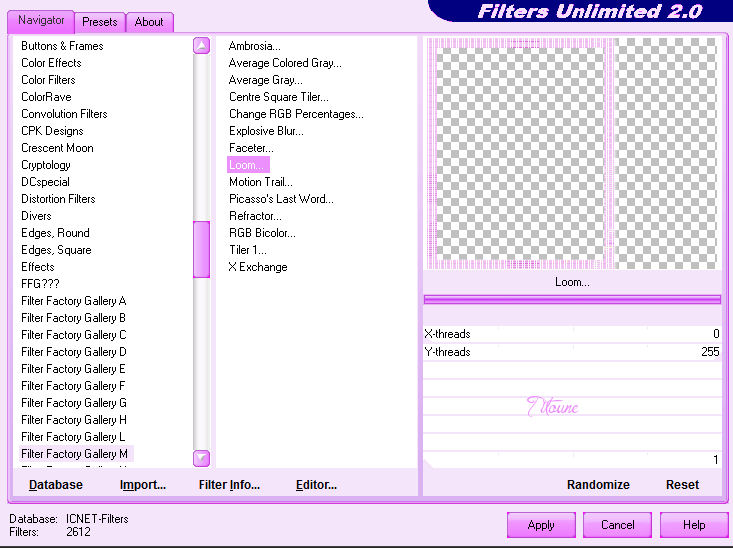Select Buttons & Frames category

[62, 46]
